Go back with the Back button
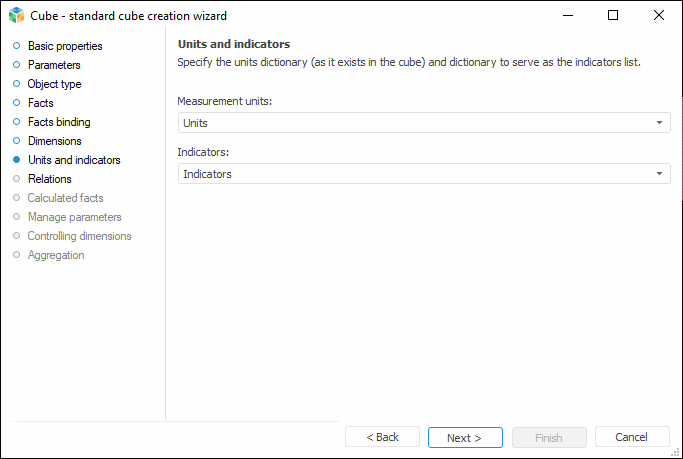683x459 pixels. (x=382, y=437)
